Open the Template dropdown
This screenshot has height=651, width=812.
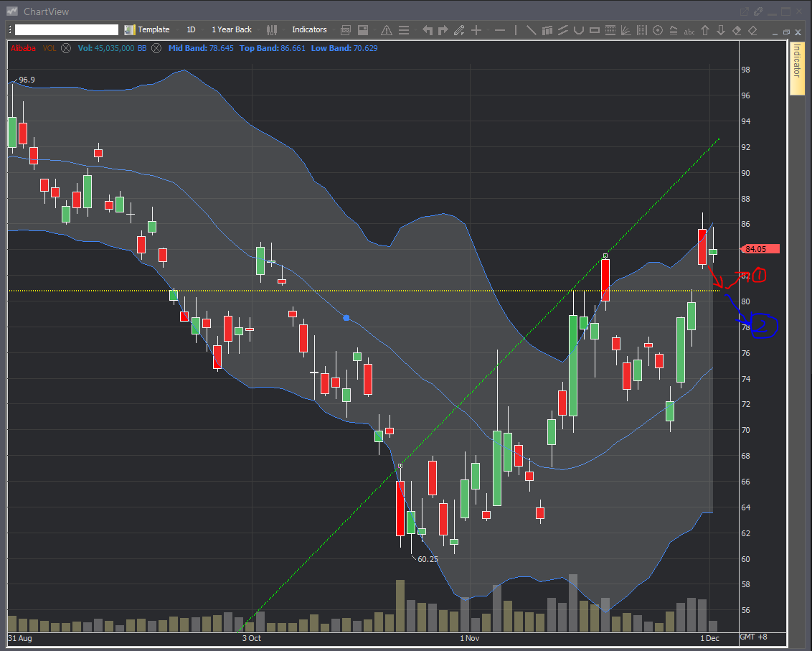[x=152, y=29]
